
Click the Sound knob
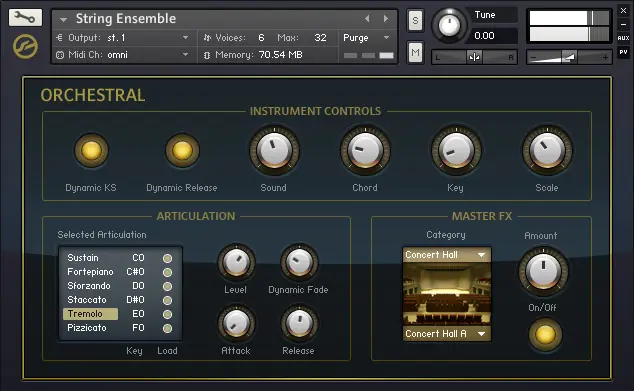274,150
